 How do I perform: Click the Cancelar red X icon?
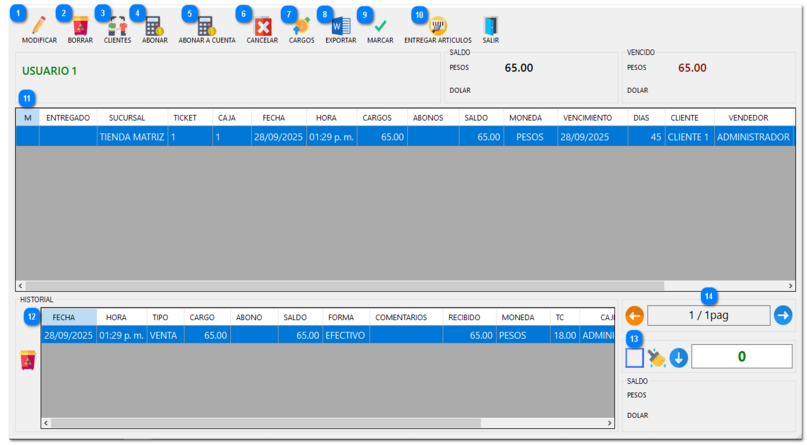tap(262, 26)
